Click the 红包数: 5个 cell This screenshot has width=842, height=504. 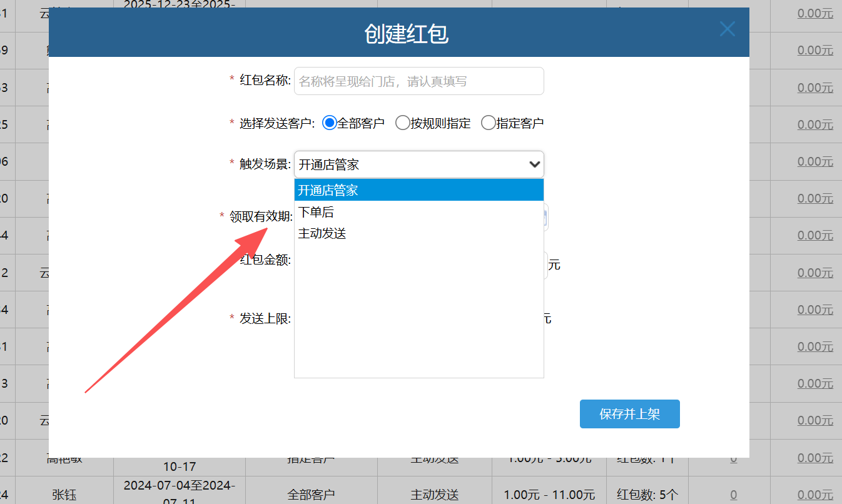click(647, 495)
